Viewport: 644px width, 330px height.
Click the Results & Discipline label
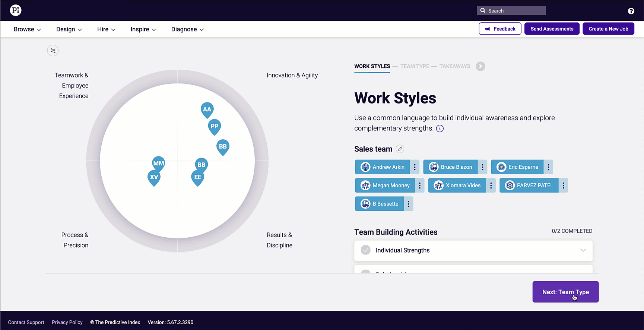(279, 240)
